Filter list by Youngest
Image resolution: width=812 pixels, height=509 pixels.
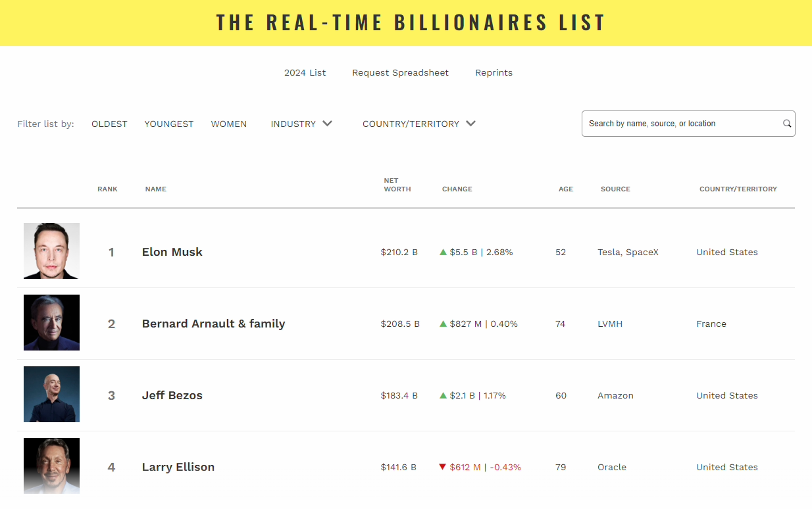tap(169, 124)
